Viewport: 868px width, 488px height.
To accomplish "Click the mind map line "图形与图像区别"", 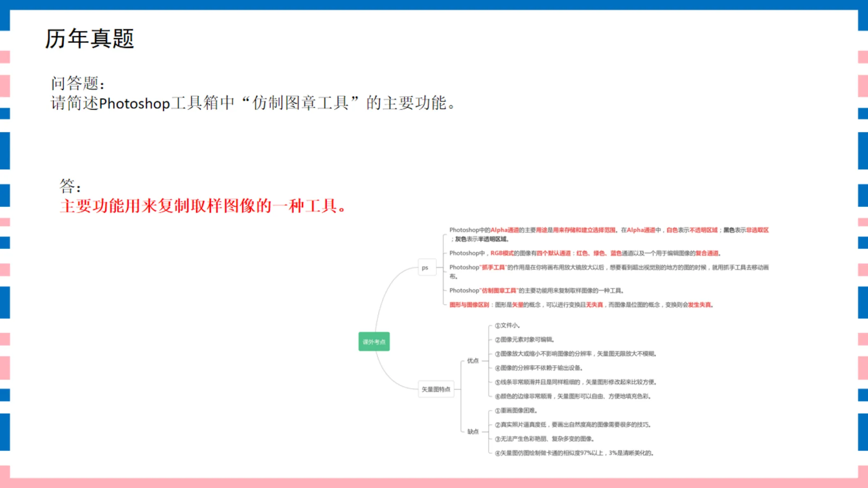I will 582,305.
